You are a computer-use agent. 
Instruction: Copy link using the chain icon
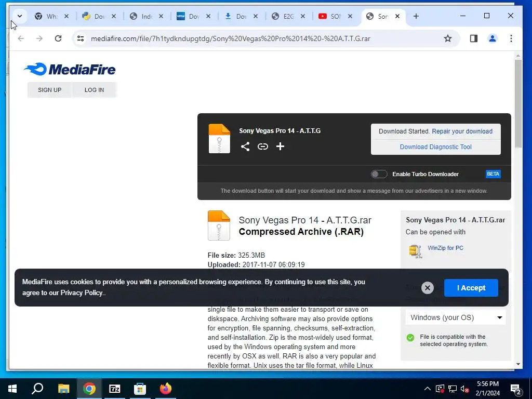pyautogui.click(x=262, y=147)
